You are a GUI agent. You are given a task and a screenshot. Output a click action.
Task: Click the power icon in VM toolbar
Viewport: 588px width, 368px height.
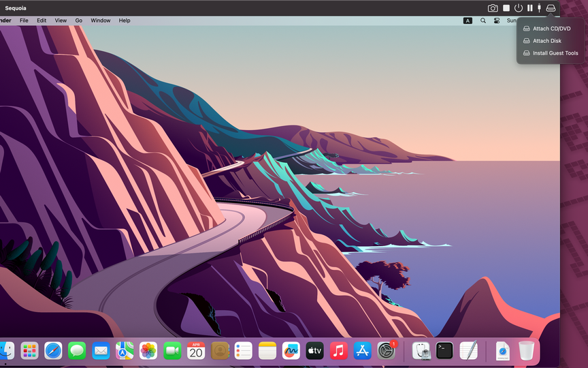coord(519,8)
